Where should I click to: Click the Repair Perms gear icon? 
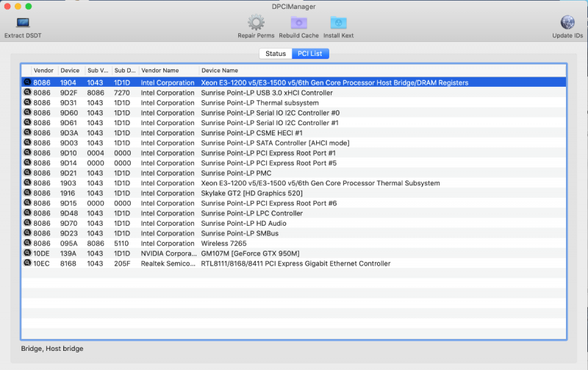pos(256,23)
